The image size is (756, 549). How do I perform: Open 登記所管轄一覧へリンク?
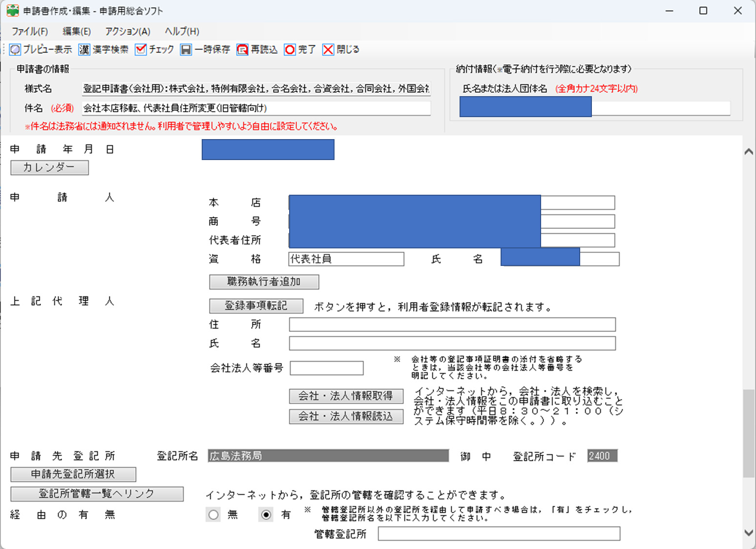pos(97,494)
